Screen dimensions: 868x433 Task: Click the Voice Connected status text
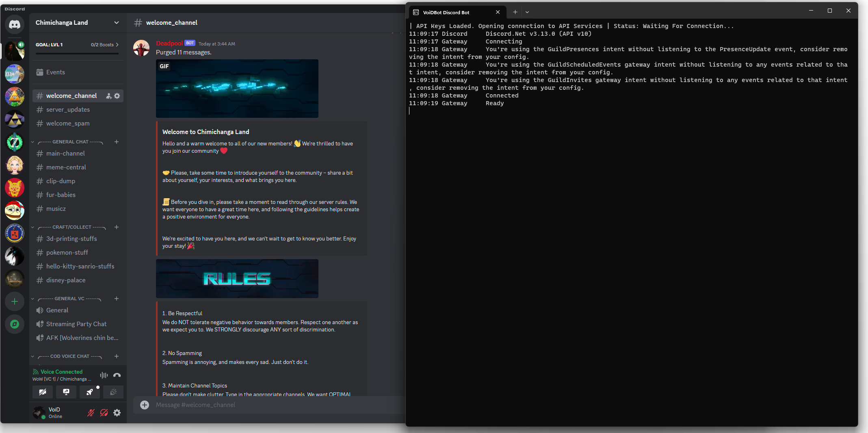tap(61, 372)
